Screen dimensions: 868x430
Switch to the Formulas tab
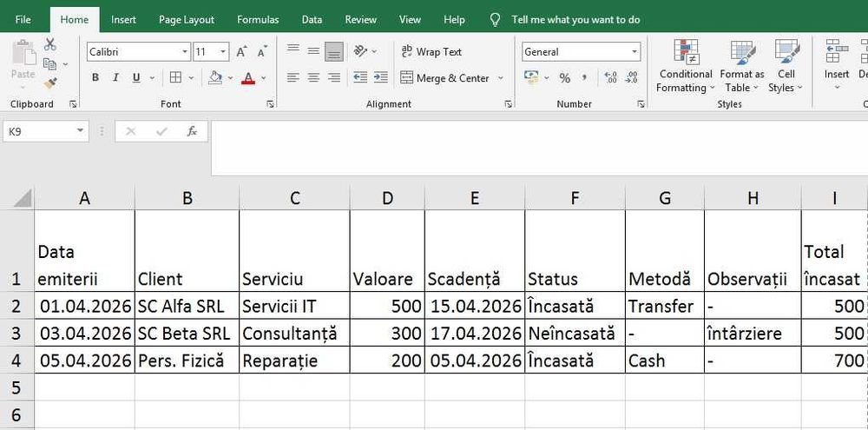258,19
